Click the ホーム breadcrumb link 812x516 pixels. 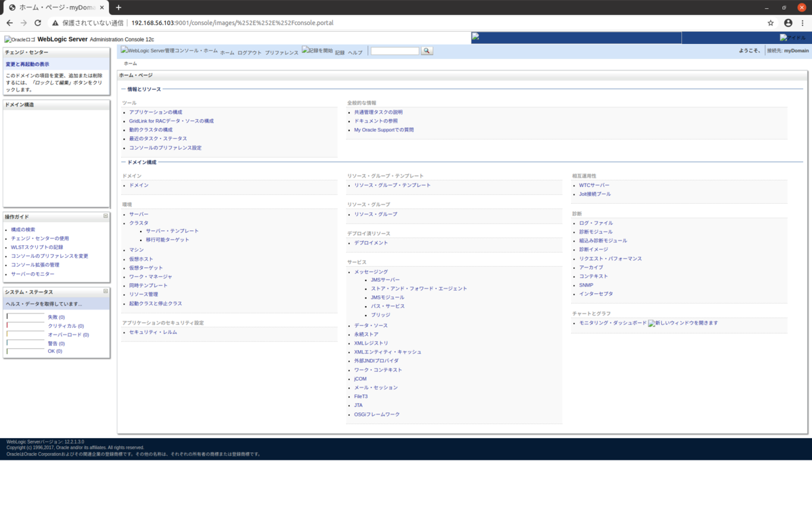click(130, 63)
